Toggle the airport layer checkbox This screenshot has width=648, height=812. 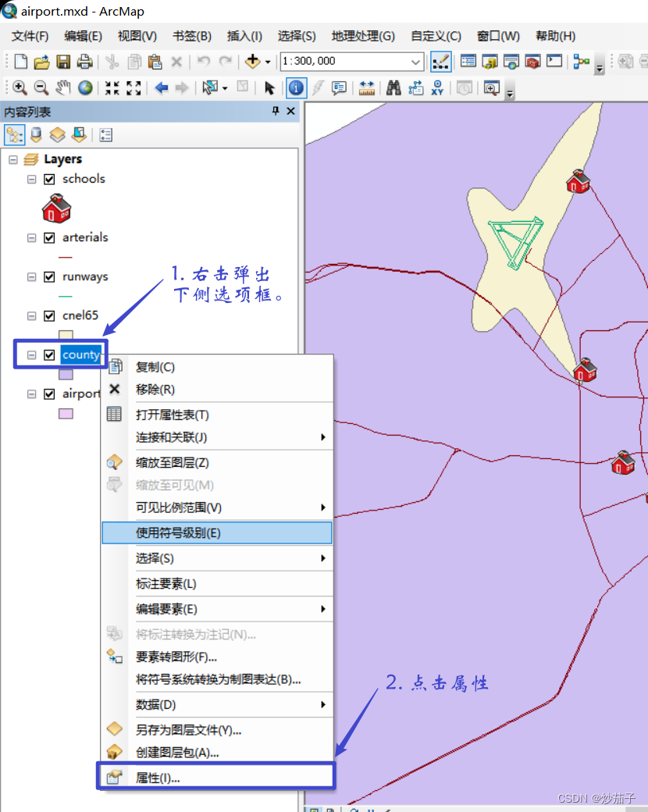[x=49, y=394]
